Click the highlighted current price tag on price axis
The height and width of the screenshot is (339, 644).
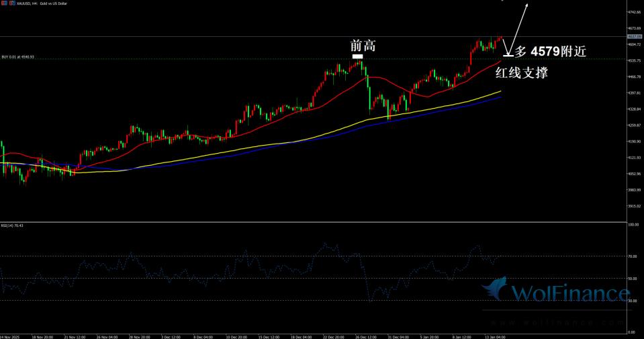click(634, 36)
